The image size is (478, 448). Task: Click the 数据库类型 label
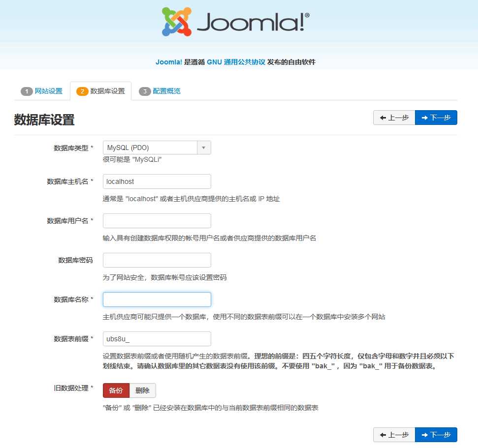pos(73,148)
